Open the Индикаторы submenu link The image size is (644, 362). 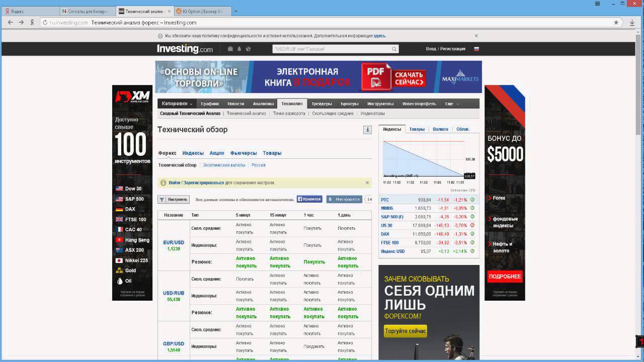coord(372,114)
